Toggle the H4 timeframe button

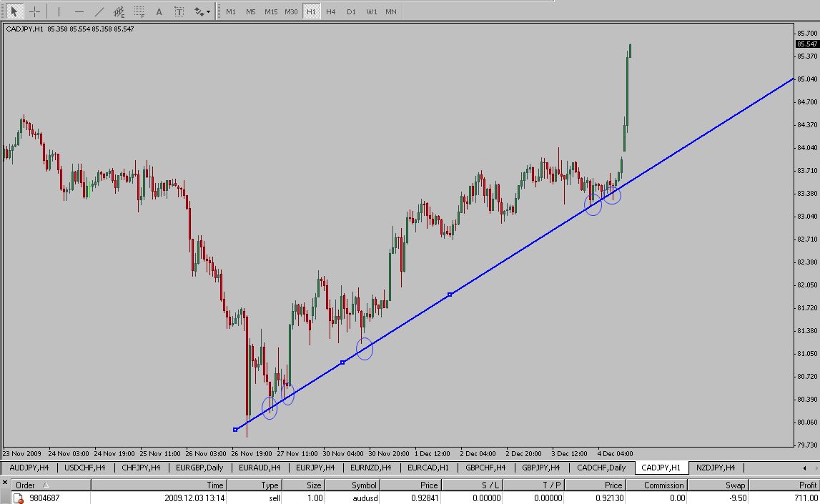(330, 11)
